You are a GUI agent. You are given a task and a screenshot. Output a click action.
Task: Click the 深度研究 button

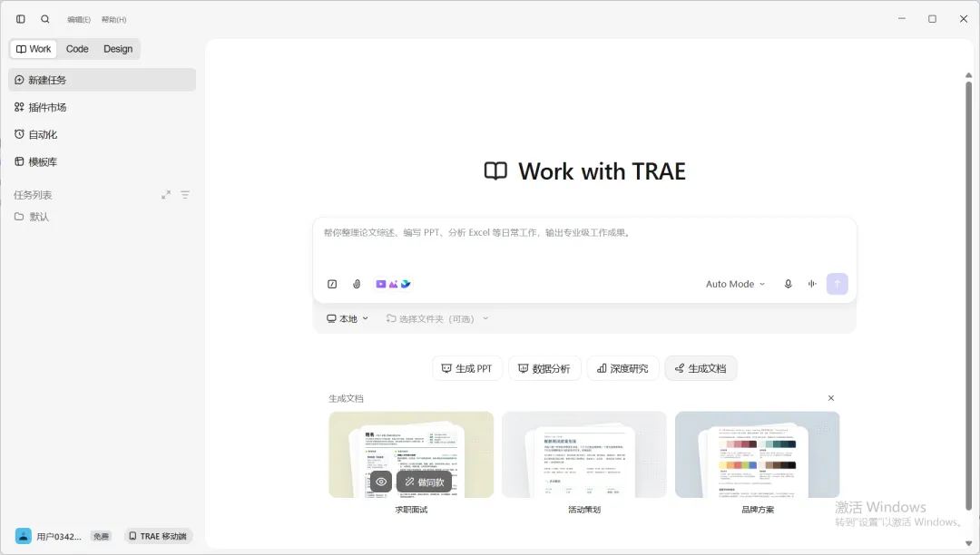tap(622, 368)
